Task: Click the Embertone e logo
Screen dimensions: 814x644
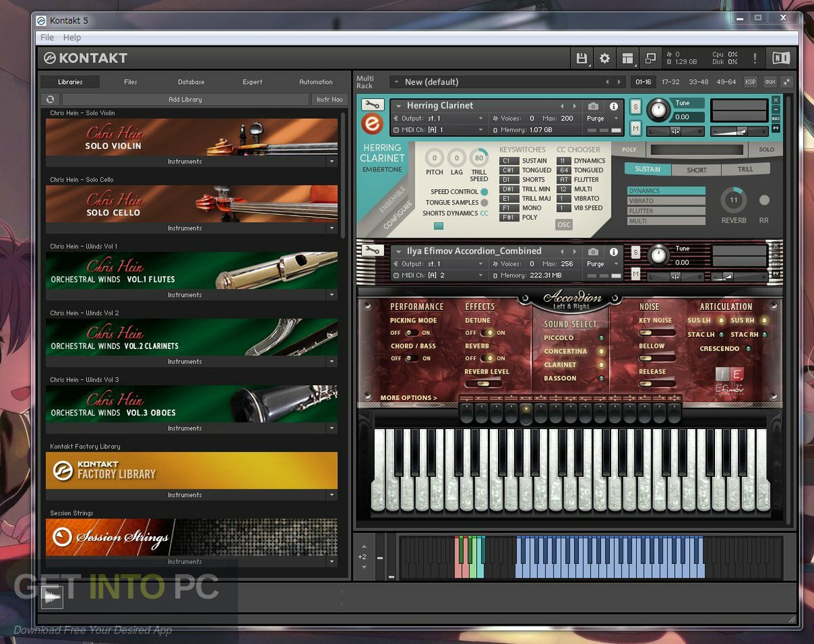Action: click(372, 124)
